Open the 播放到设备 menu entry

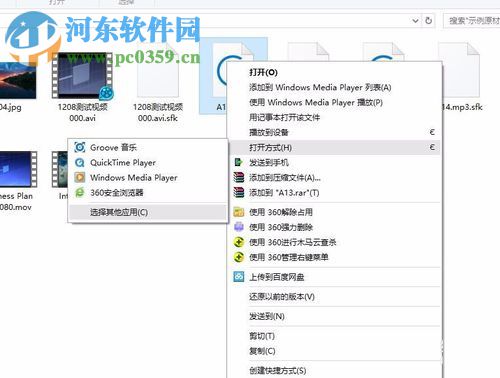click(334, 132)
